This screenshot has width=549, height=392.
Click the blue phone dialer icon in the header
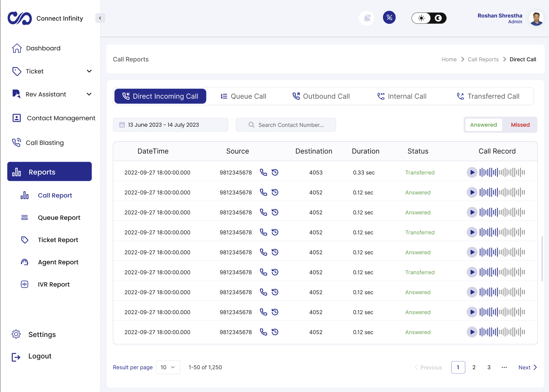click(389, 17)
